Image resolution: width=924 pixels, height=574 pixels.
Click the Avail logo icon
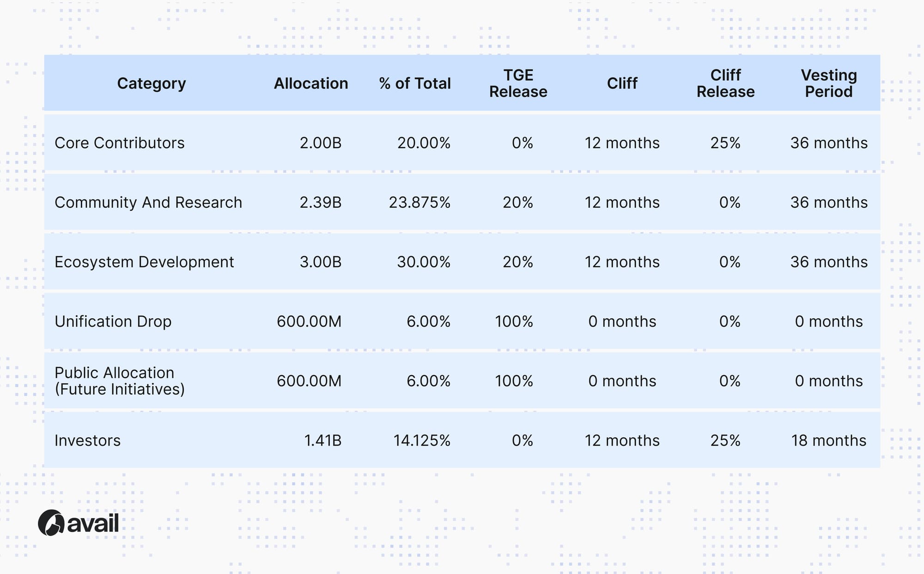click(x=51, y=523)
